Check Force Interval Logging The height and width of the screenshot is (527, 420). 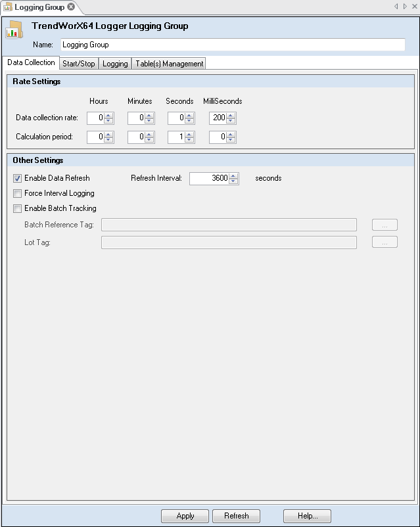(18, 193)
